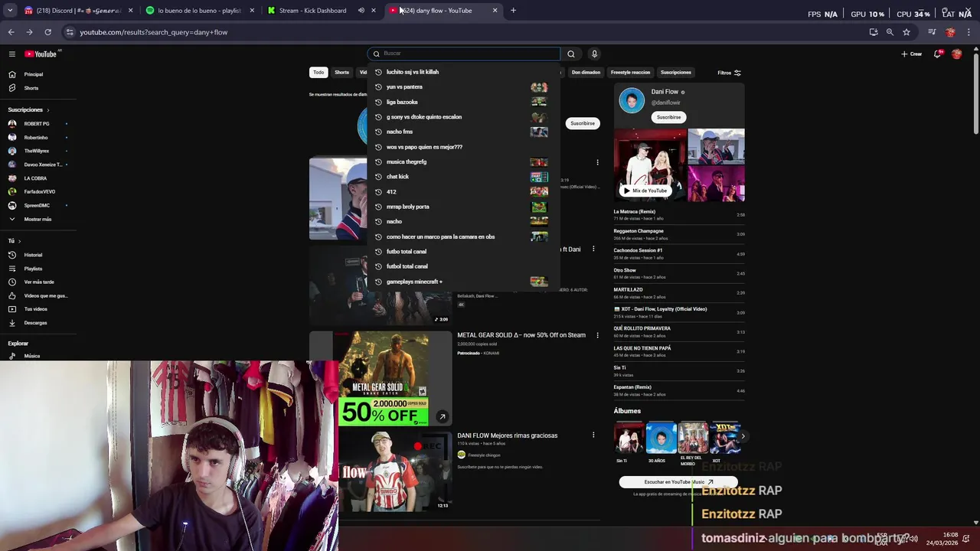Play La Matraca (Remix) track
This screenshot has height=551, width=980.
[679, 215]
